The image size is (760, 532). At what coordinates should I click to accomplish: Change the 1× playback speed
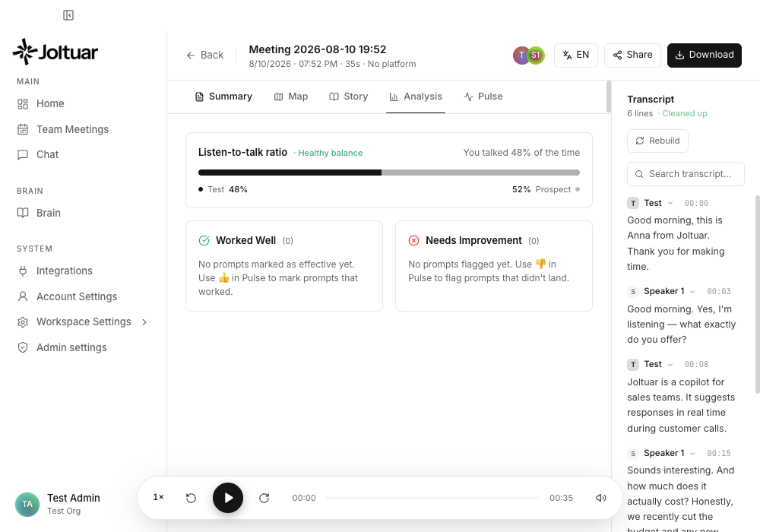click(x=159, y=498)
